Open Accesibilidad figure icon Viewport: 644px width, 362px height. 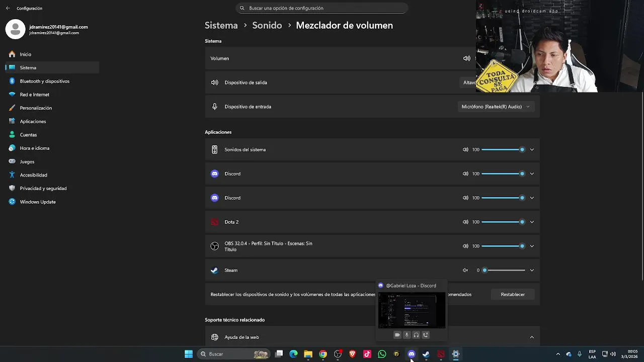point(12,175)
